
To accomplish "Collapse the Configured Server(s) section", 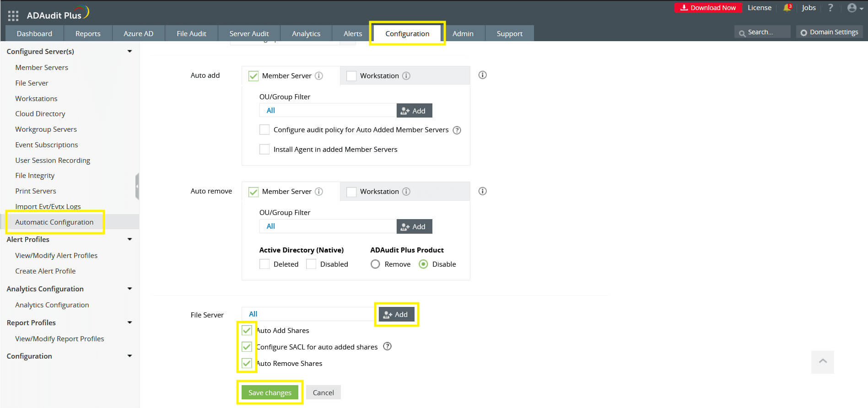I will 129,51.
